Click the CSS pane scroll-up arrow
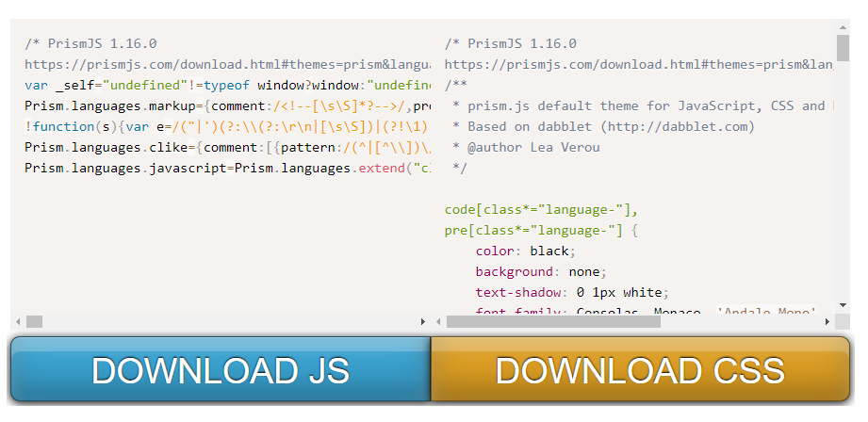The height and width of the screenshot is (422, 868). tap(843, 27)
